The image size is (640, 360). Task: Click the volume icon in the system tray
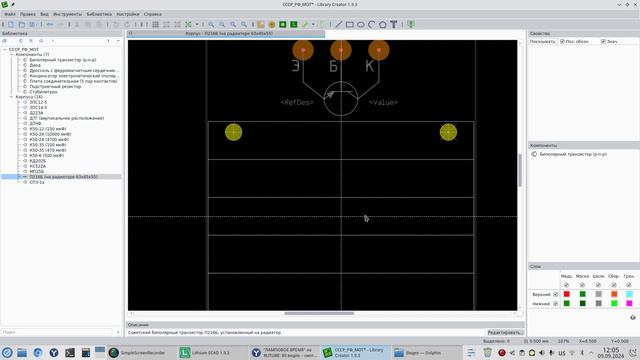(x=542, y=353)
